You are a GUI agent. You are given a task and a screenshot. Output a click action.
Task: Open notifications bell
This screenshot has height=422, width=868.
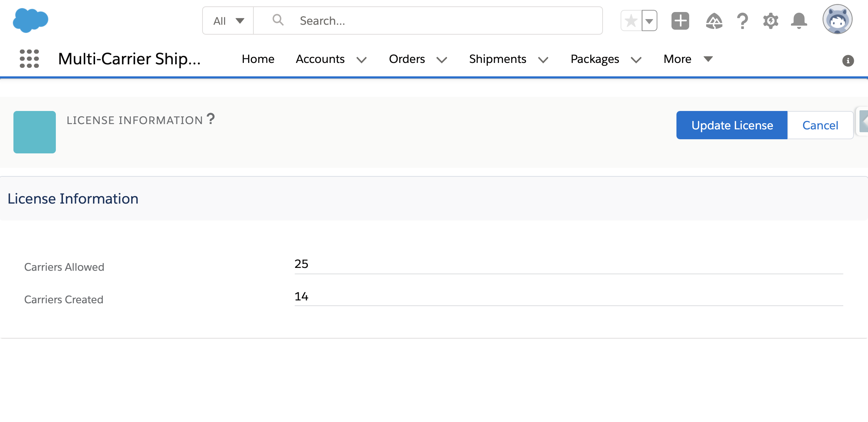tap(799, 21)
